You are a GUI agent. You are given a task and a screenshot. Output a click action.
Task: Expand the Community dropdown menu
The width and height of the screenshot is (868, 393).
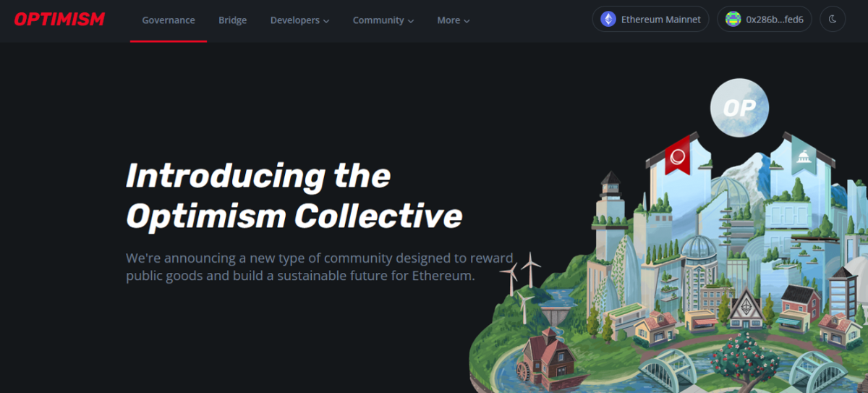point(383,20)
